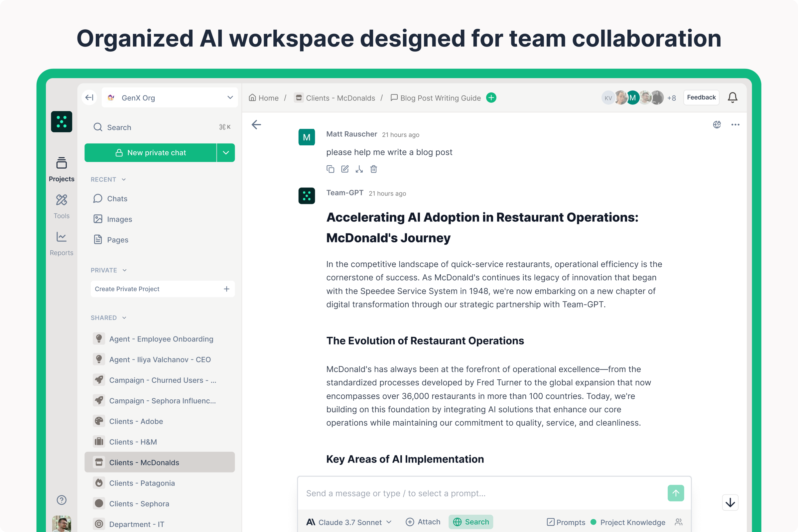The image size is (798, 532).
Task: Open the Projects panel in the sidebar
Action: [62, 169]
